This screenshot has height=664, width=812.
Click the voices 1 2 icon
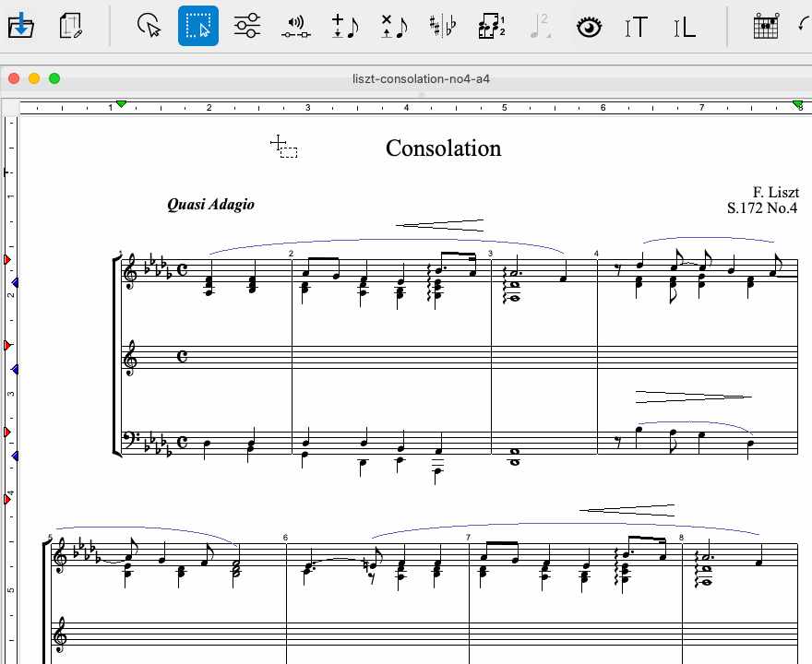(x=492, y=26)
